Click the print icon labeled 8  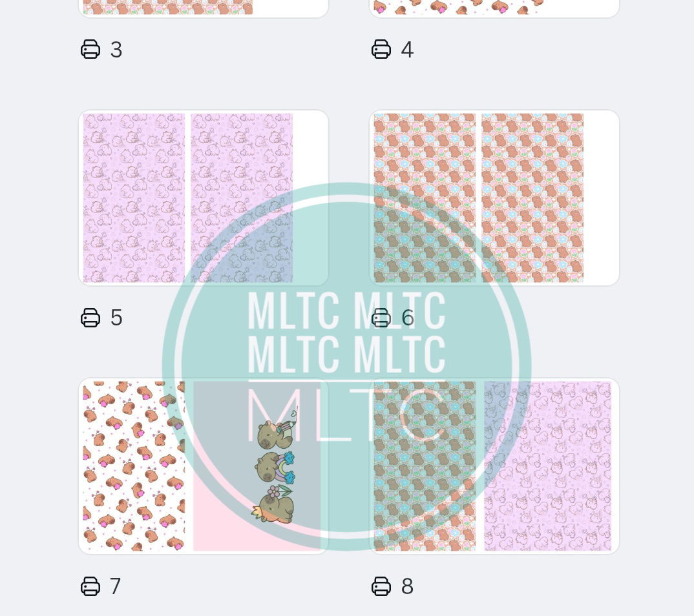pyautogui.click(x=381, y=586)
